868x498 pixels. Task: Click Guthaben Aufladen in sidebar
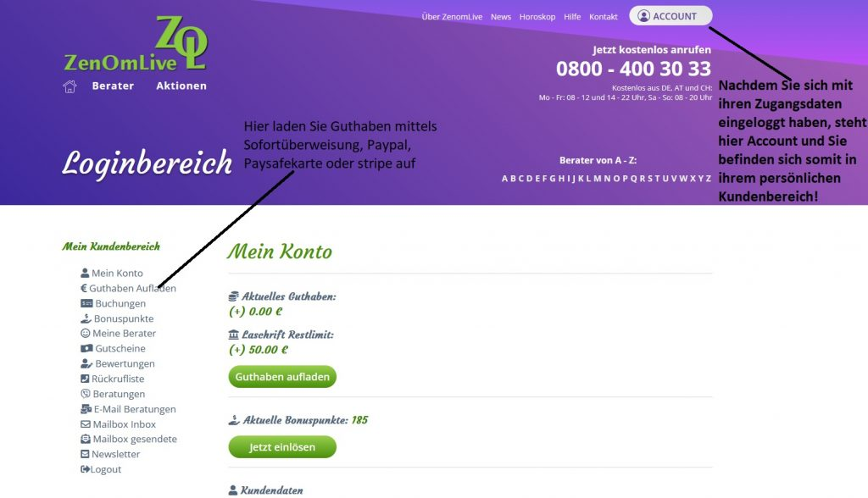pos(129,288)
